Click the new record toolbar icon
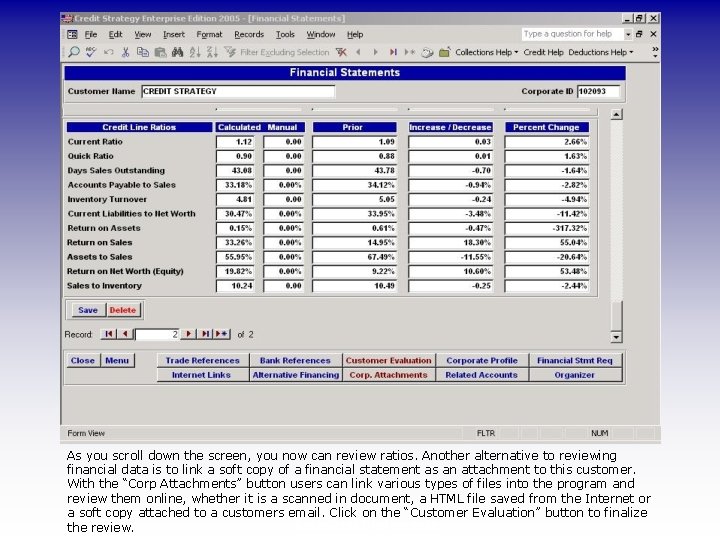Viewport: 720px width, 540px height. pyautogui.click(x=410, y=52)
